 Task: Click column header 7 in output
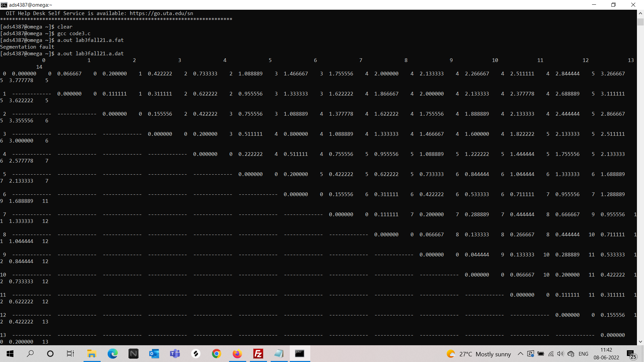(x=361, y=60)
